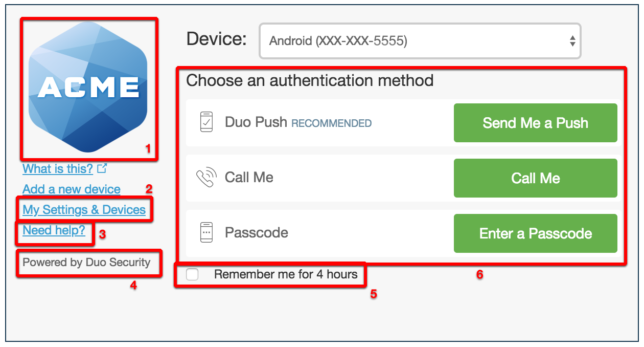Click the phone icon next to Call Me
The width and height of the screenshot is (644, 347).
206,178
